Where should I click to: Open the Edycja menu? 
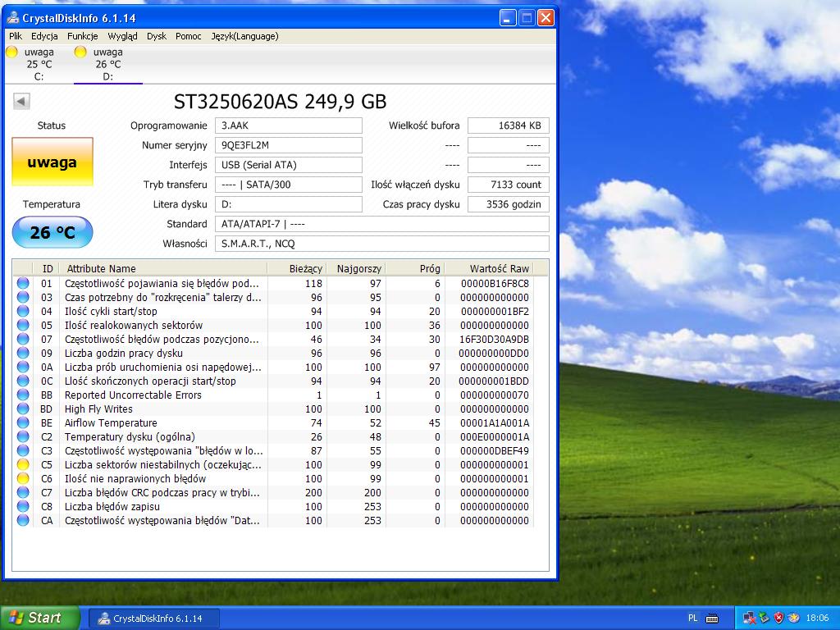44,36
